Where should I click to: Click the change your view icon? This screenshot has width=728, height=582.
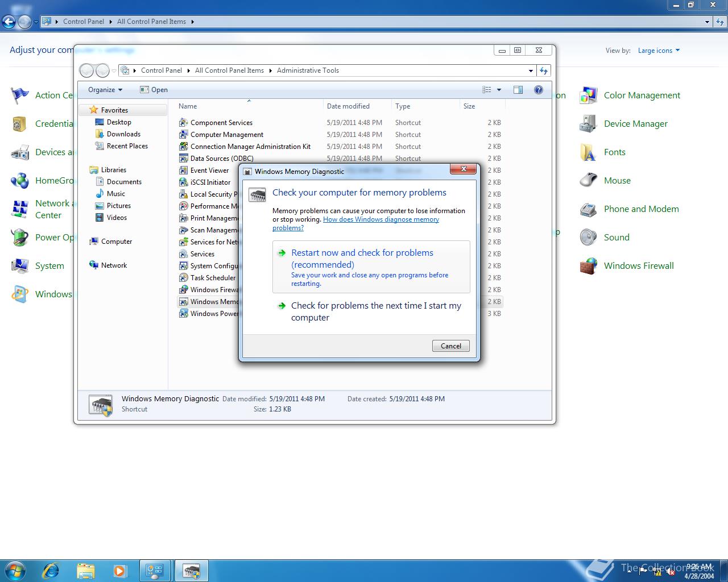point(487,90)
